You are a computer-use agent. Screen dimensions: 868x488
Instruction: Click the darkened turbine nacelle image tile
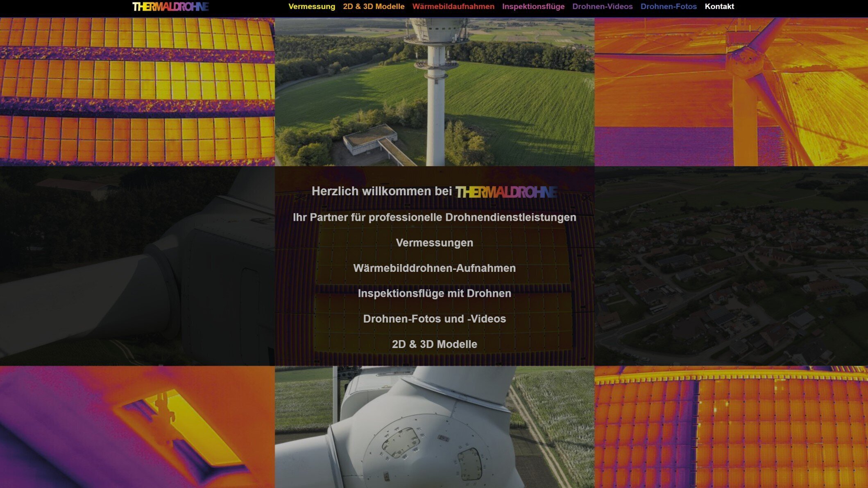pos(137,266)
